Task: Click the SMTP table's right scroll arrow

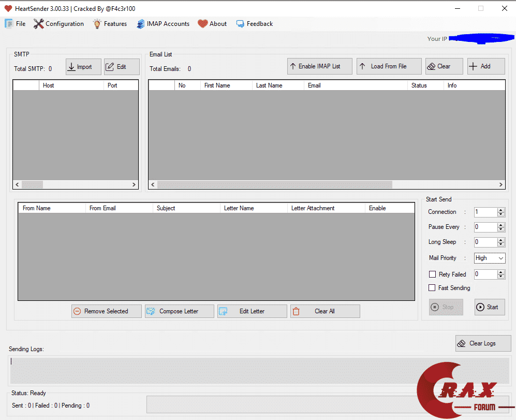Action: (134, 184)
